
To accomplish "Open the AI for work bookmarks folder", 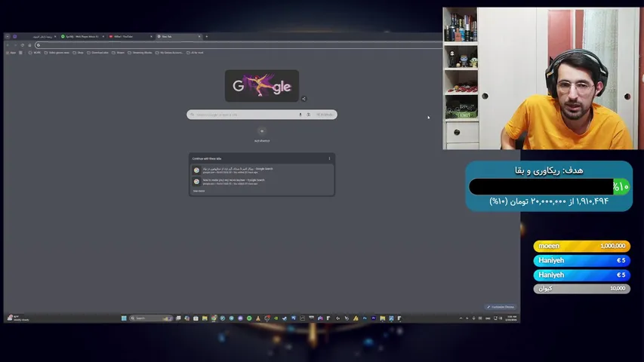I will [195, 53].
